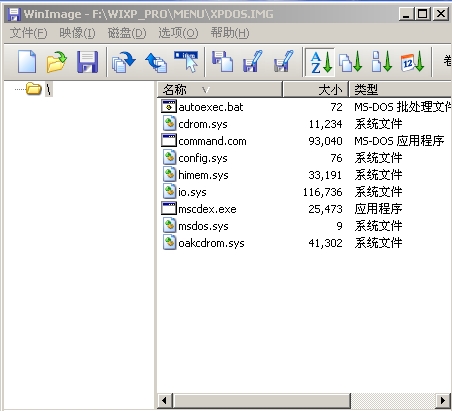This screenshot has width=452, height=411.
Task: Toggle sort by date calendar button
Action: pos(412,62)
